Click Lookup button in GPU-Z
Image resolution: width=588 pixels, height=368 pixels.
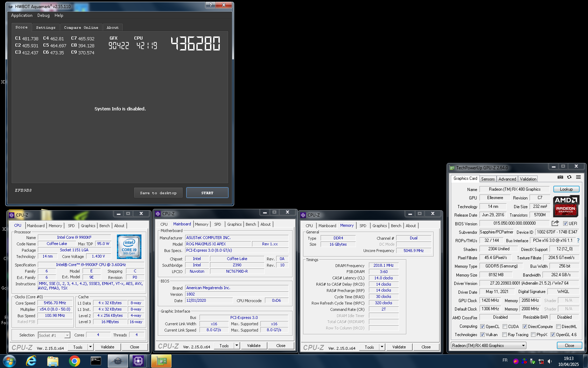566,189
